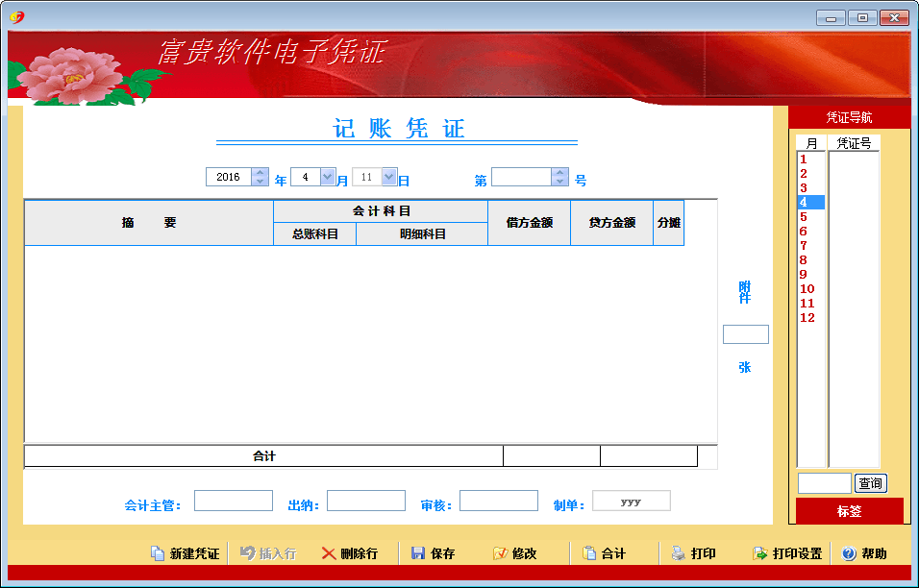This screenshot has width=919, height=588.
Task: Click the 删除行 red X icon
Action: coord(329,553)
